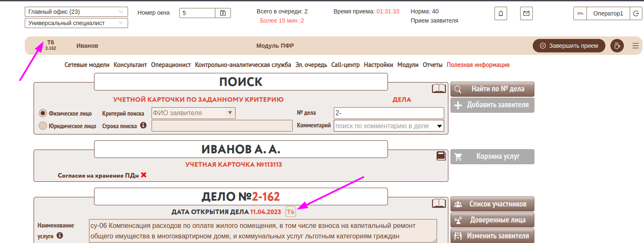Open the Полезная информация menu item

478,65
